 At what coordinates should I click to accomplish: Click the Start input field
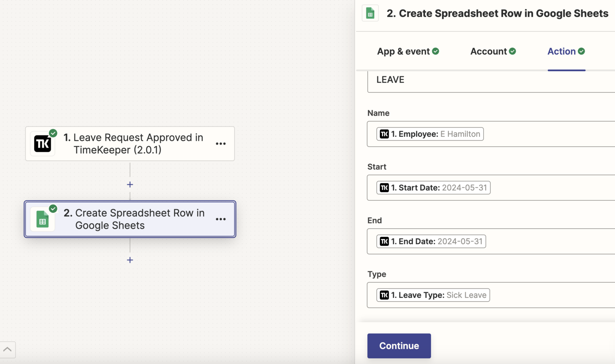(x=491, y=188)
